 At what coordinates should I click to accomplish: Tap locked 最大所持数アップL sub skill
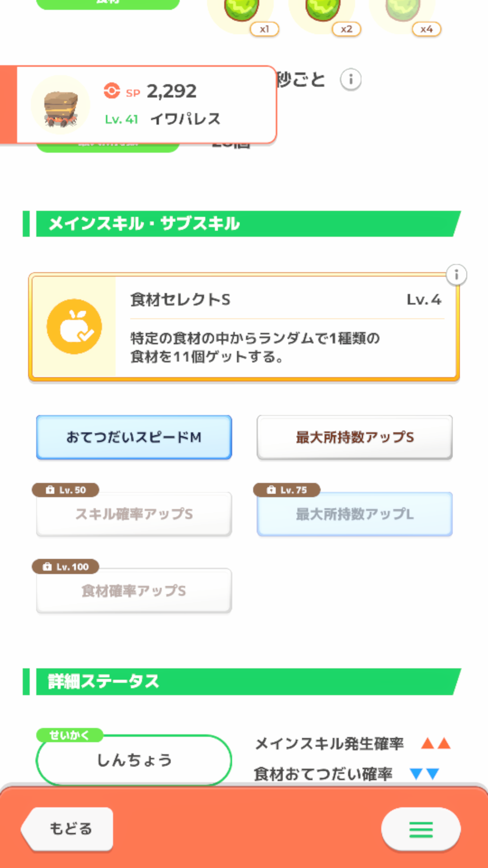click(355, 514)
